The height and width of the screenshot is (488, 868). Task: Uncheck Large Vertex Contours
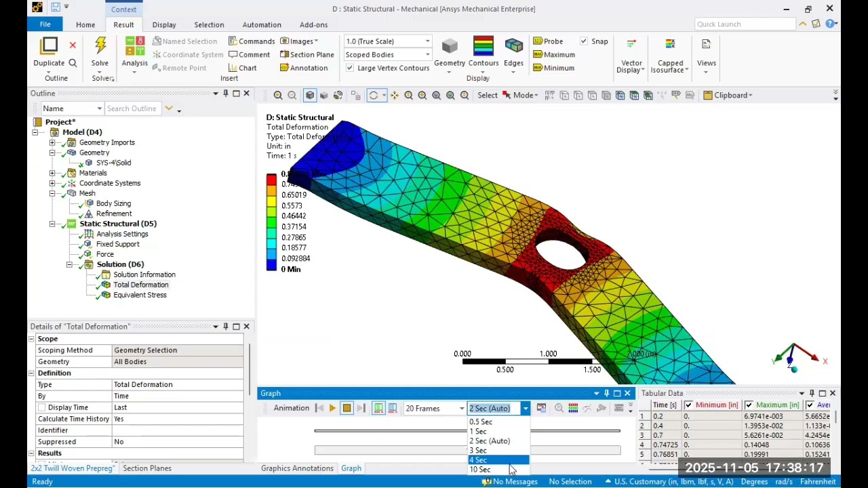pos(350,68)
